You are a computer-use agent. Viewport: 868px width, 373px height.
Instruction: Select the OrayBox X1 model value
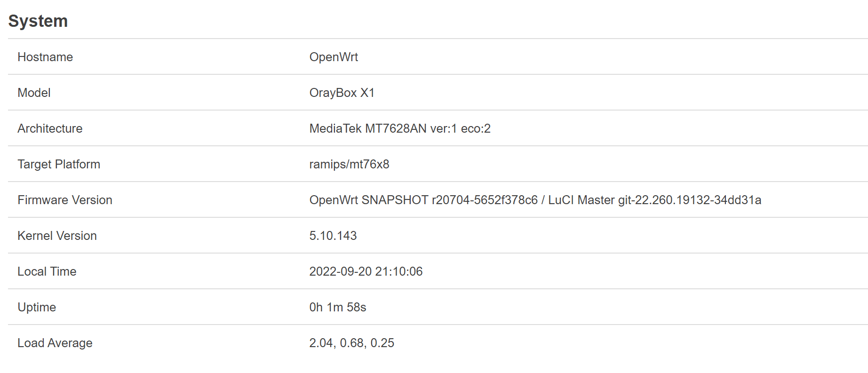pyautogui.click(x=342, y=93)
